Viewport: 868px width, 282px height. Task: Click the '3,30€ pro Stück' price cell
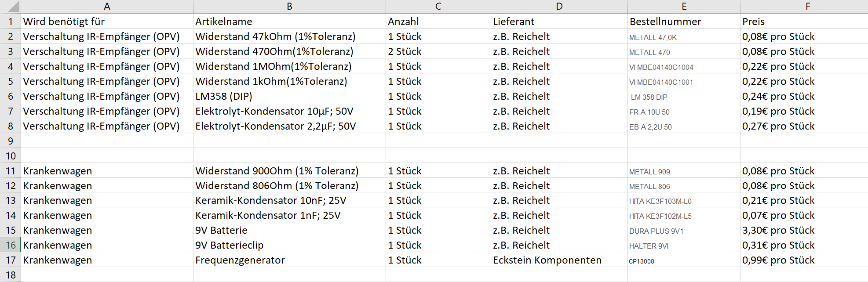pos(778,230)
